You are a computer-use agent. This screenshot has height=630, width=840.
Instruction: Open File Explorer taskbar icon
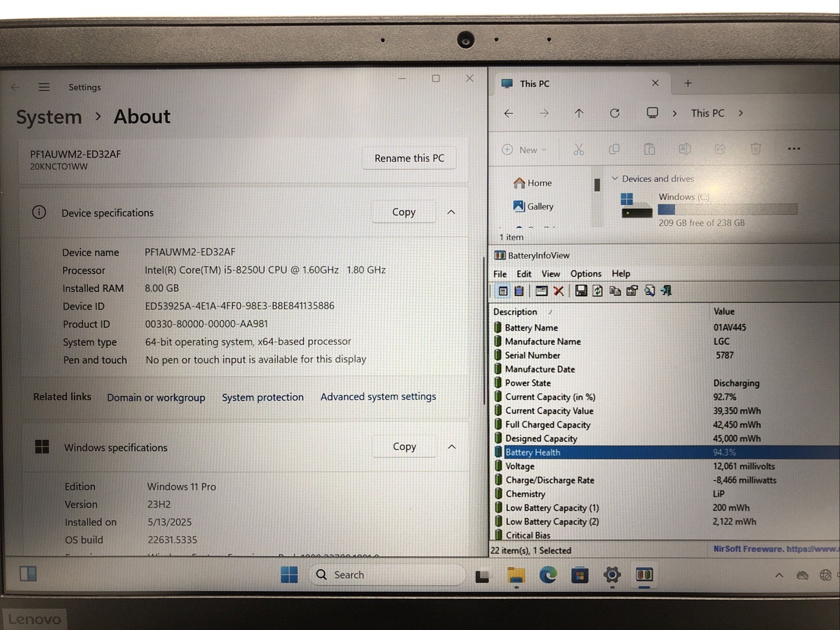click(x=516, y=575)
